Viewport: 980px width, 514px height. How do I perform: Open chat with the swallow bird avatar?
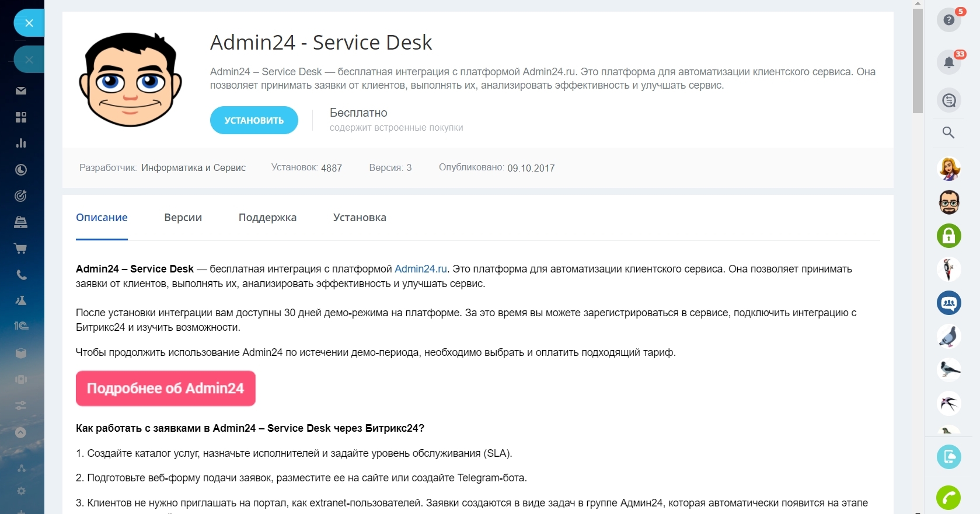tap(949, 403)
